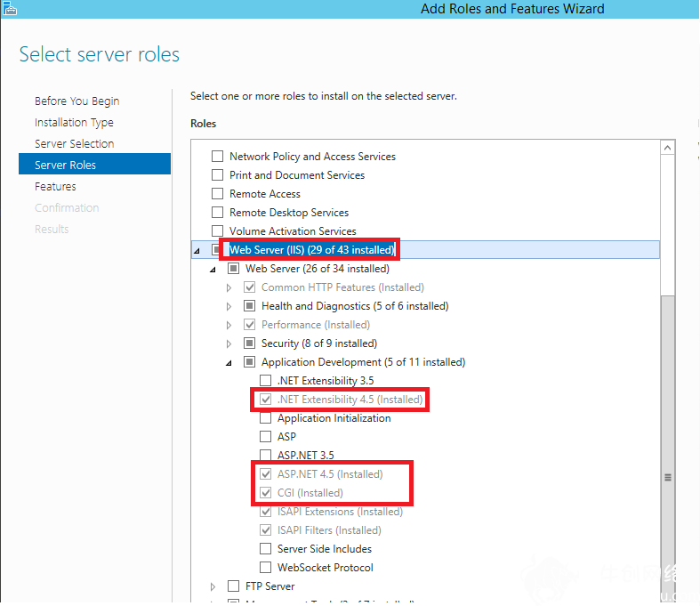Select the Server Selection step
This screenshot has height=606, width=700.
(75, 144)
